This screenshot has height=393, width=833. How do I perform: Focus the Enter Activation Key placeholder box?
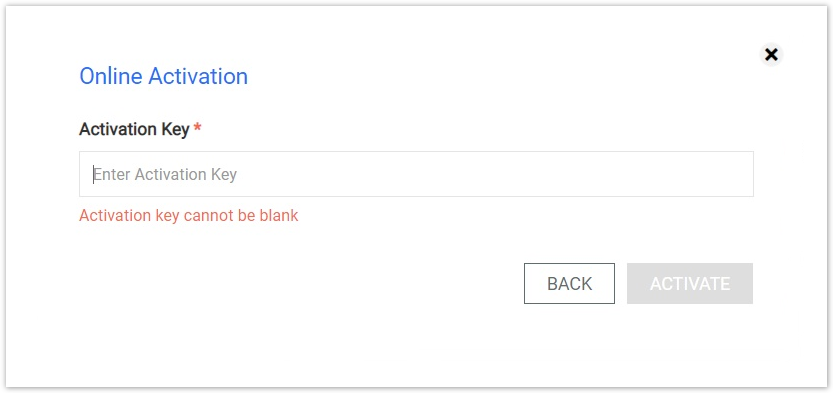(x=416, y=174)
